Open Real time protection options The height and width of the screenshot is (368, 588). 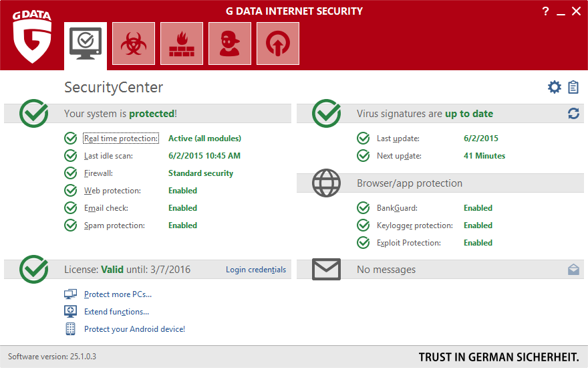click(x=121, y=139)
